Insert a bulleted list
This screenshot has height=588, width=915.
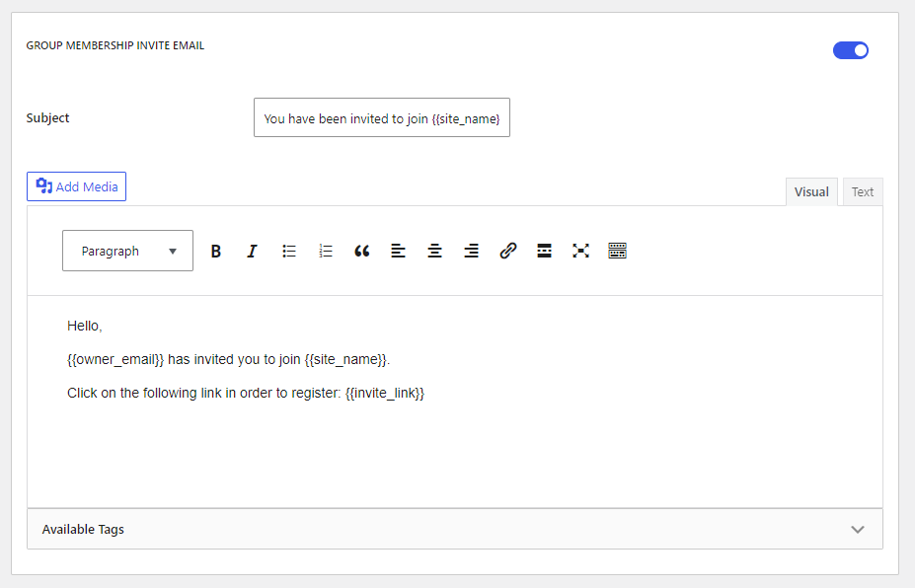289,251
